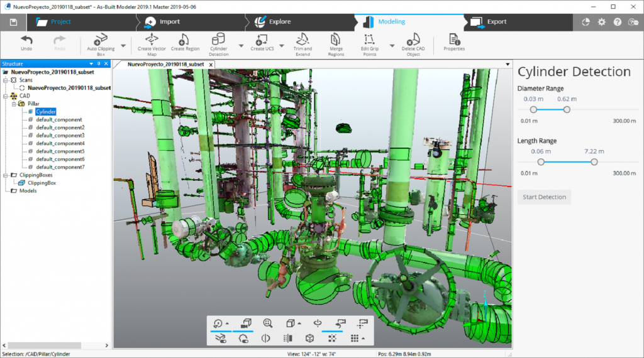Collapse the CAD tree node
Screen dimensions: 644x358
6,96
